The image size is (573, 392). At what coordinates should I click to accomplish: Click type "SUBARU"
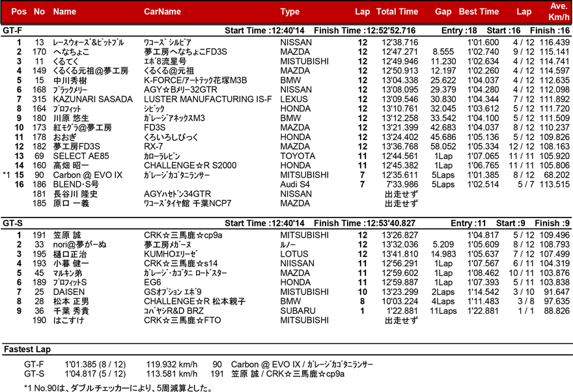(298, 311)
